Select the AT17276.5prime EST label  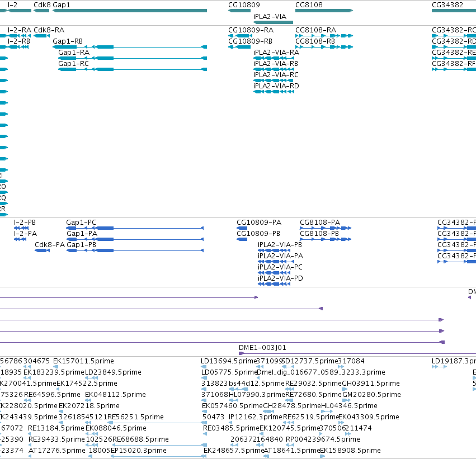[x=57, y=451]
